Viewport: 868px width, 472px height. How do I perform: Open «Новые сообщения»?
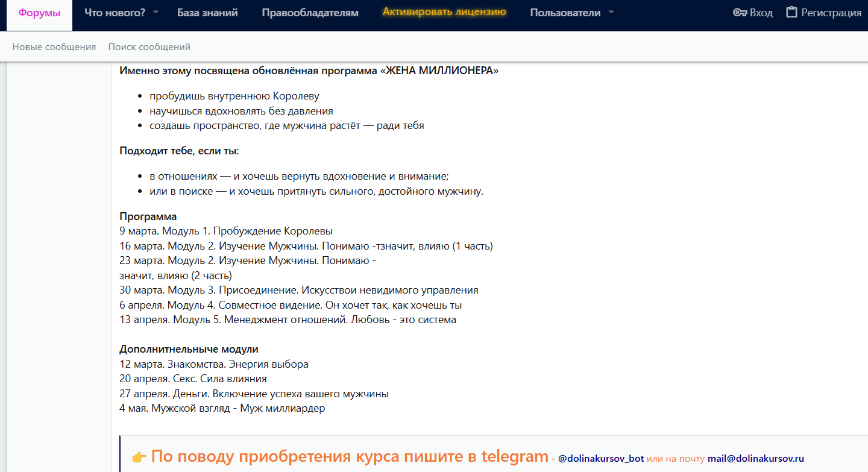point(54,46)
